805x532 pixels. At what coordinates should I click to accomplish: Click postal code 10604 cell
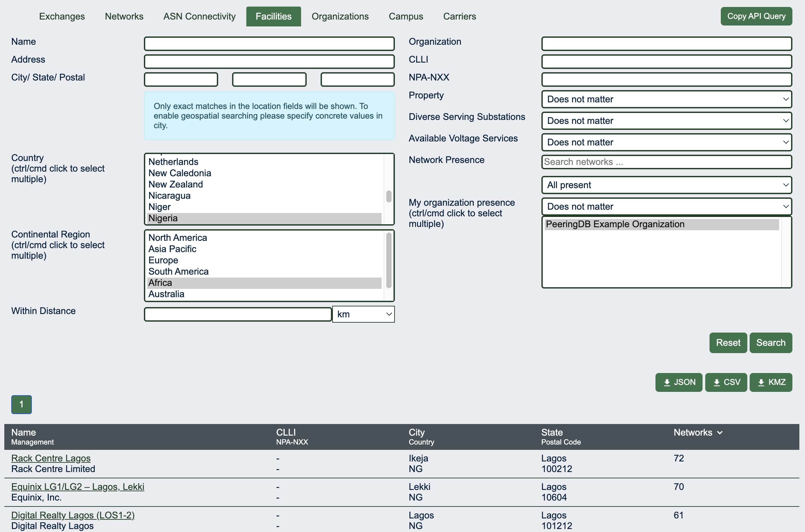[554, 498]
